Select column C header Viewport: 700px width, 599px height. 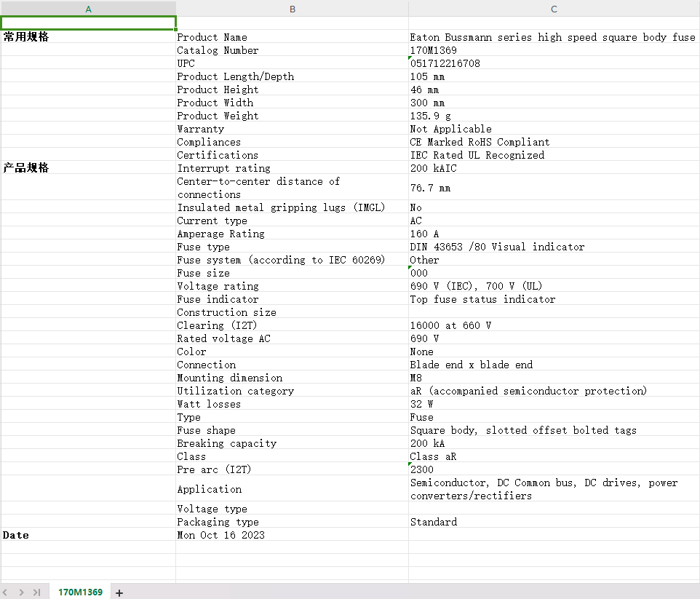pos(554,9)
